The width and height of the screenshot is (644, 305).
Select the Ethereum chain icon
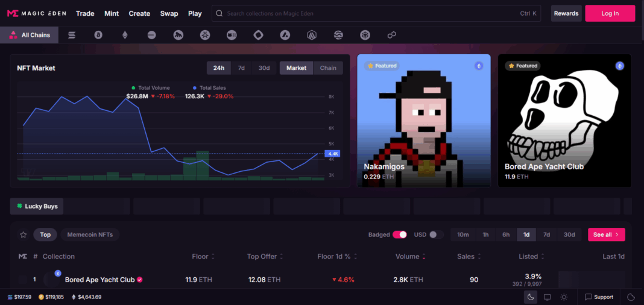click(x=125, y=36)
